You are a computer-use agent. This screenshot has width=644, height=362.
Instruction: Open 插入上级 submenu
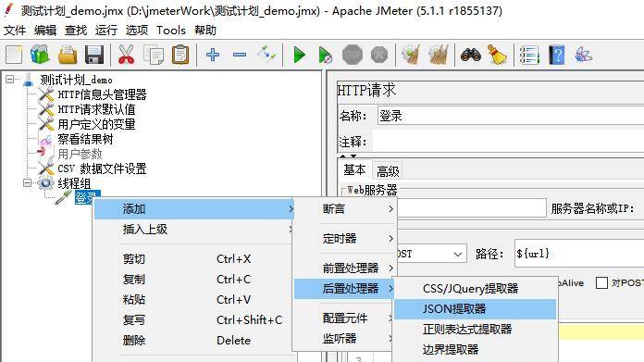[194, 230]
